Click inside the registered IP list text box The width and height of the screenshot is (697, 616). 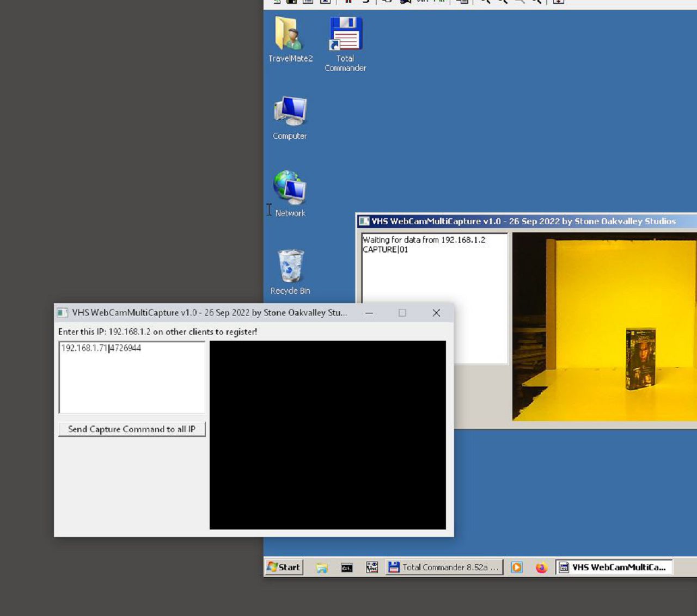[x=132, y=381]
